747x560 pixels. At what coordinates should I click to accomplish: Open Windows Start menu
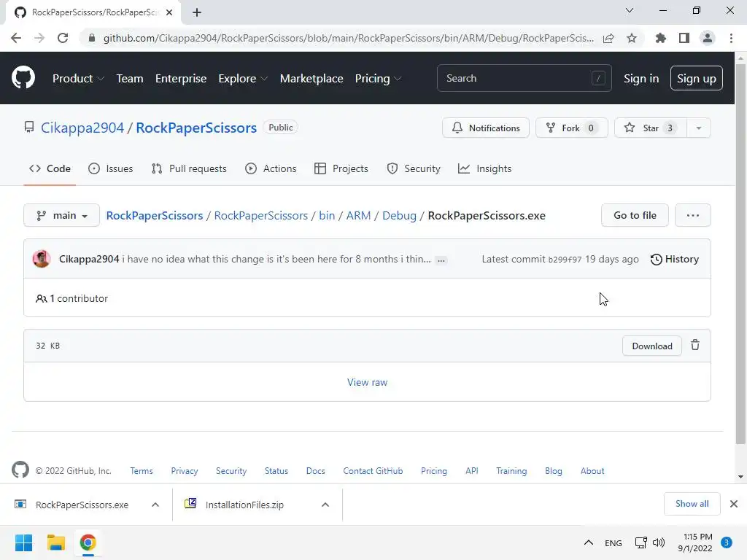(x=23, y=542)
